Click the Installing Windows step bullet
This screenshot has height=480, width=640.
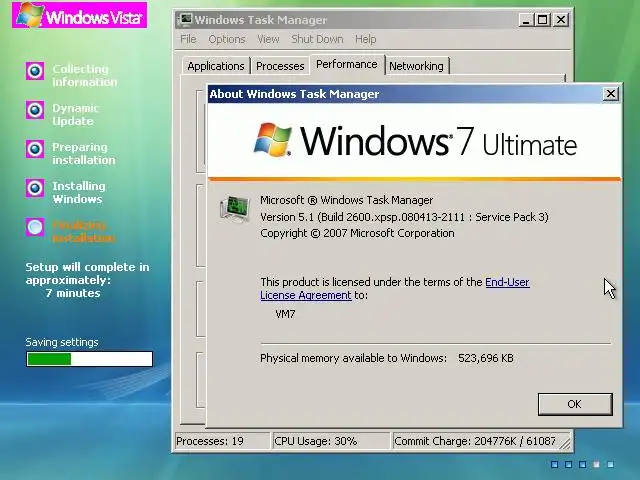(x=35, y=188)
